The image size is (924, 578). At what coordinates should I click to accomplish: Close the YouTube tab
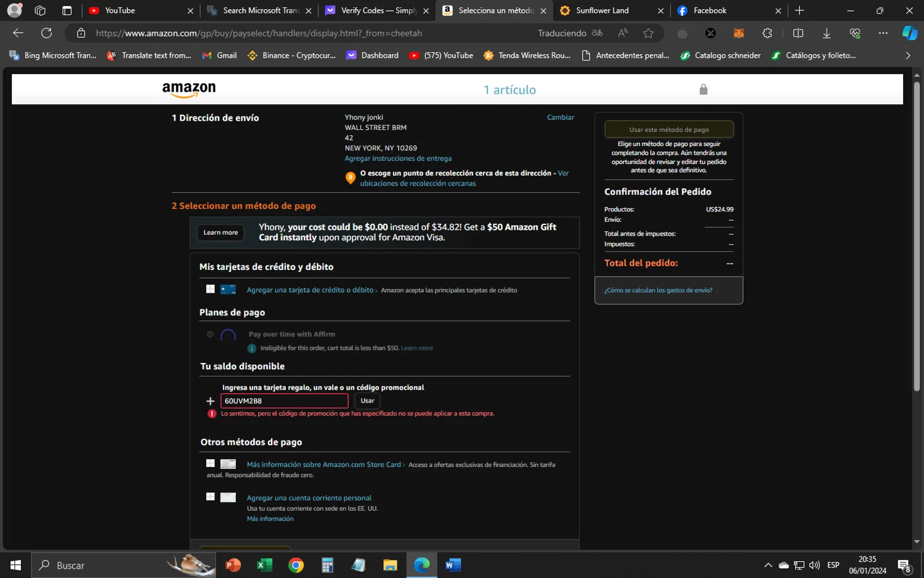click(190, 11)
